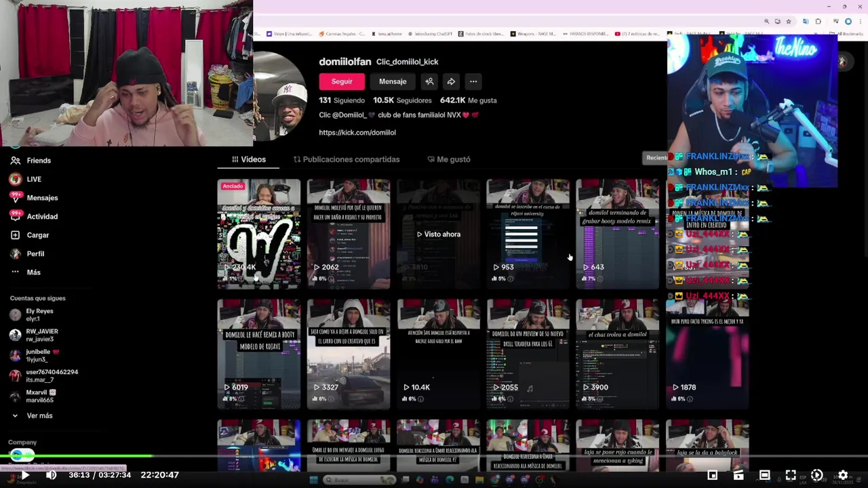The width and height of the screenshot is (868, 488).
Task: Open the Introducing ChatGPT bookmark
Action: pyautogui.click(x=429, y=33)
